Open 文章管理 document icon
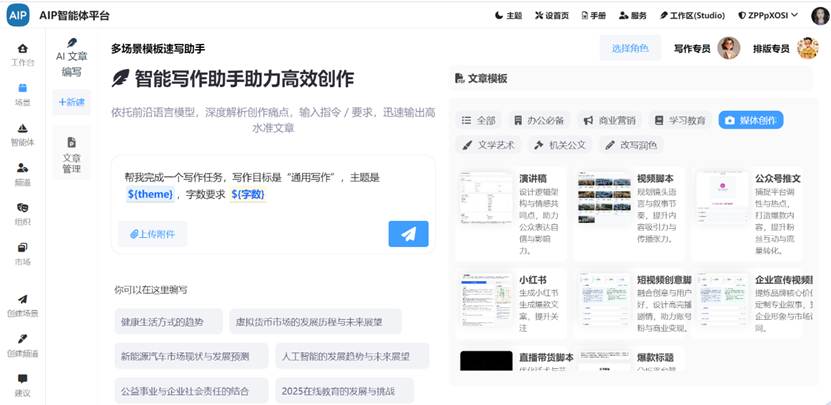This screenshot has width=831, height=405. 72,142
